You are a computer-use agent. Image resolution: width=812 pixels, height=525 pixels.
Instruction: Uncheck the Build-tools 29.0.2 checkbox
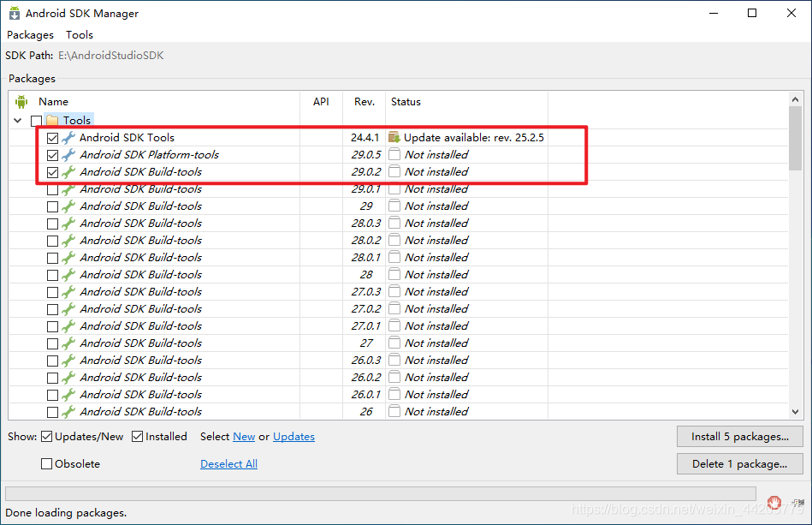52,173
